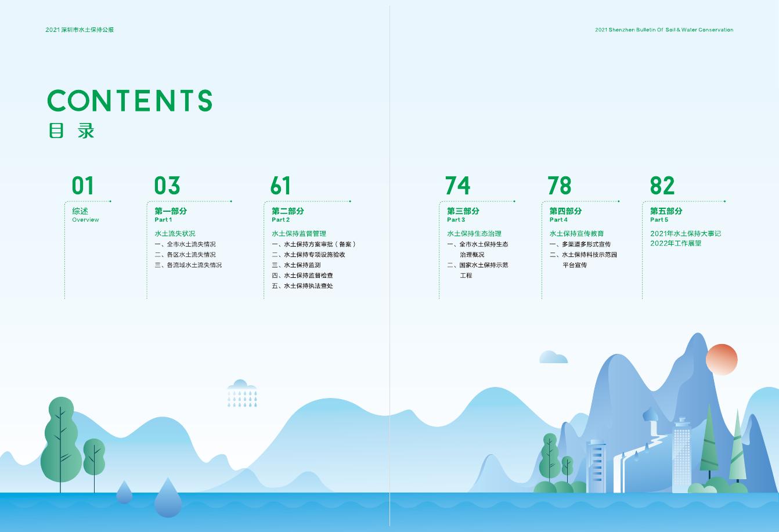The width and height of the screenshot is (779, 532).
Task: Select the 平台宣传 line
Action: point(575,265)
